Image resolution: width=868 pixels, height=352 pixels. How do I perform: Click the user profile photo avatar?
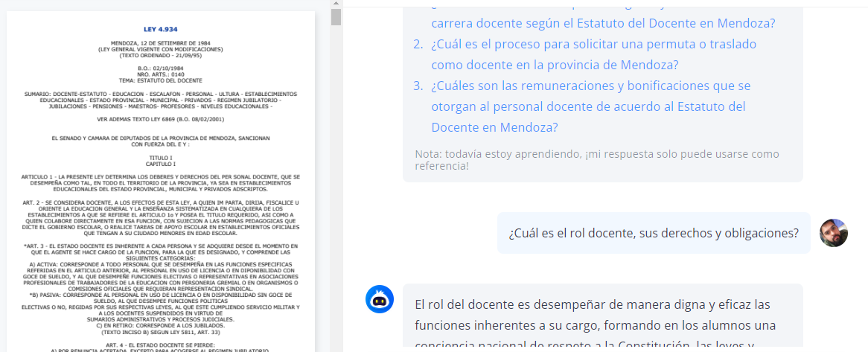coord(834,233)
